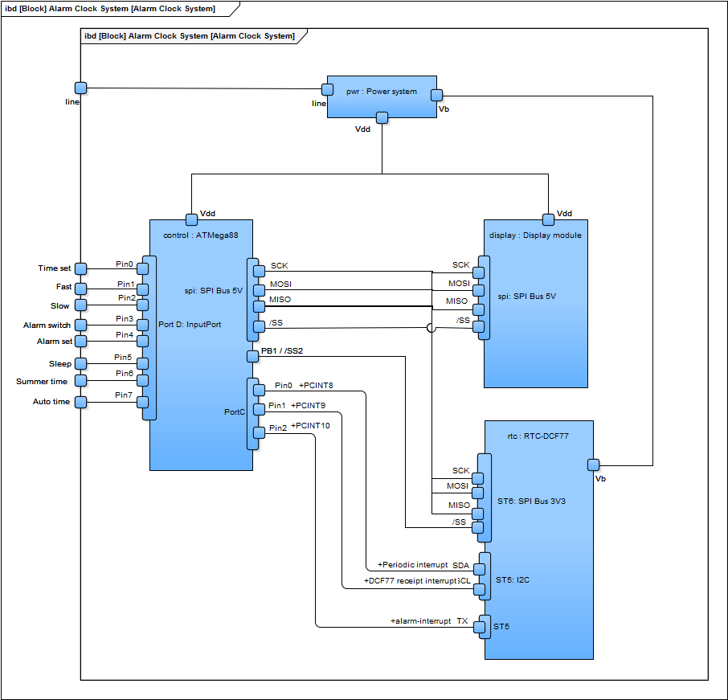Screen dimensions: 728x700
Task: Click the Alarm switch boundary port
Action: pyautogui.click(x=80, y=325)
